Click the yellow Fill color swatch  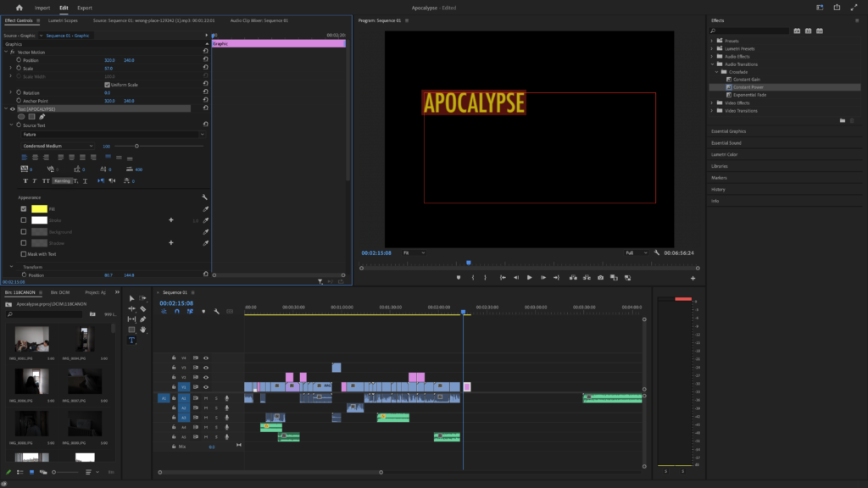39,208
